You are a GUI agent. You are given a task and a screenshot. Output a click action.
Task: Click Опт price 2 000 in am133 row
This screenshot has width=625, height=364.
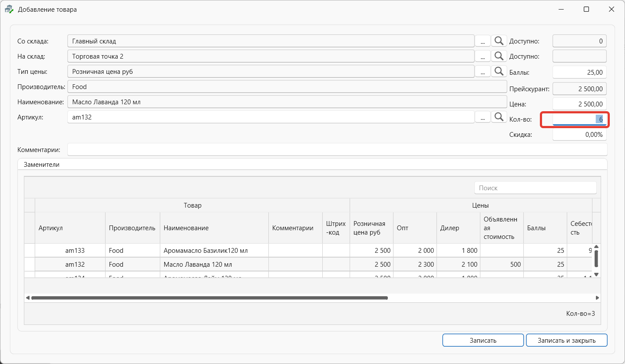click(x=415, y=251)
